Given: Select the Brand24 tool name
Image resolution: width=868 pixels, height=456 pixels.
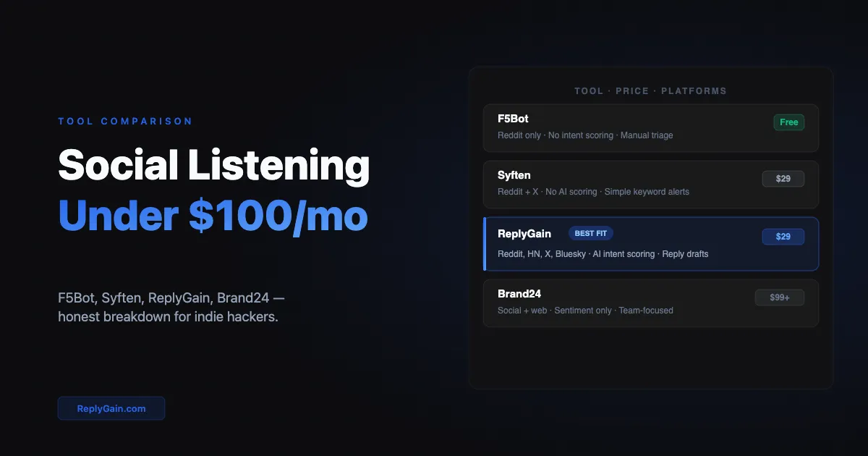Looking at the screenshot, I should 519,294.
